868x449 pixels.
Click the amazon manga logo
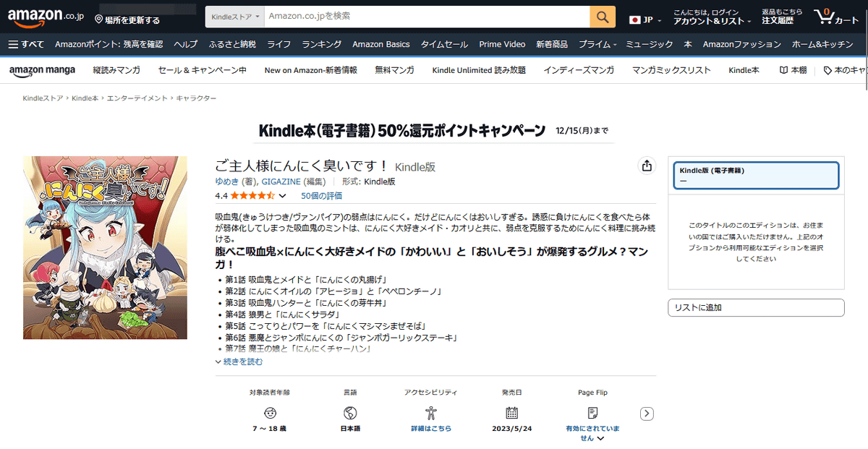tap(42, 70)
